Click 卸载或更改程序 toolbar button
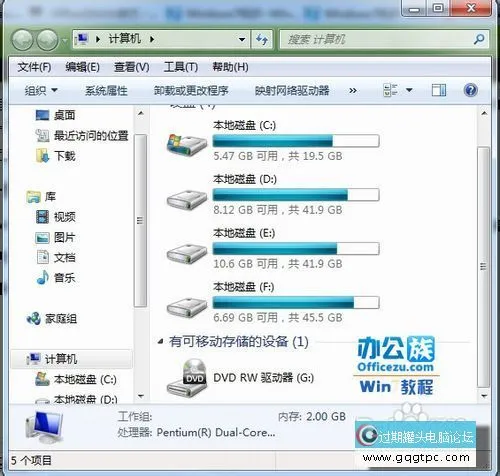The image size is (500, 476). click(x=191, y=91)
